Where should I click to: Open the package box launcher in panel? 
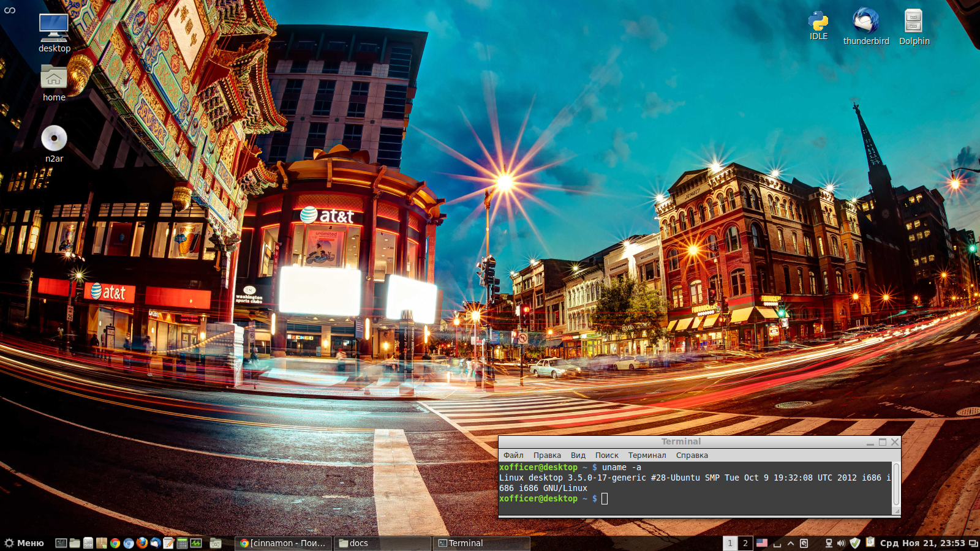point(102,543)
